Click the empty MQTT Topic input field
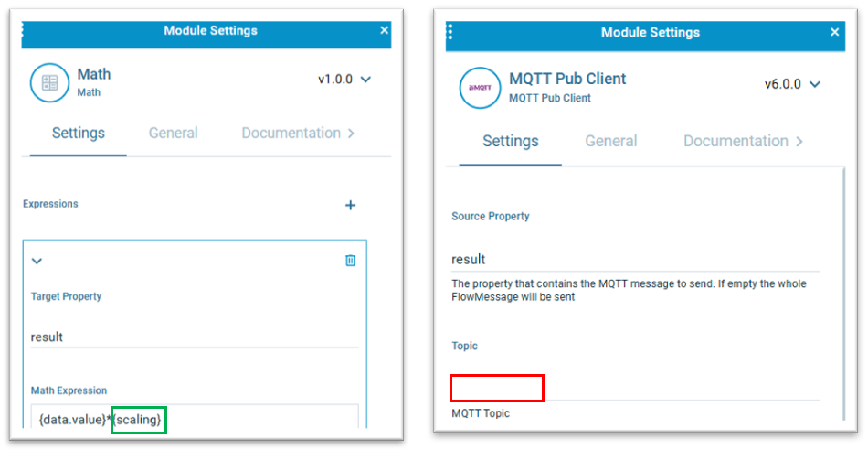This screenshot has height=449, width=868. tap(636, 388)
